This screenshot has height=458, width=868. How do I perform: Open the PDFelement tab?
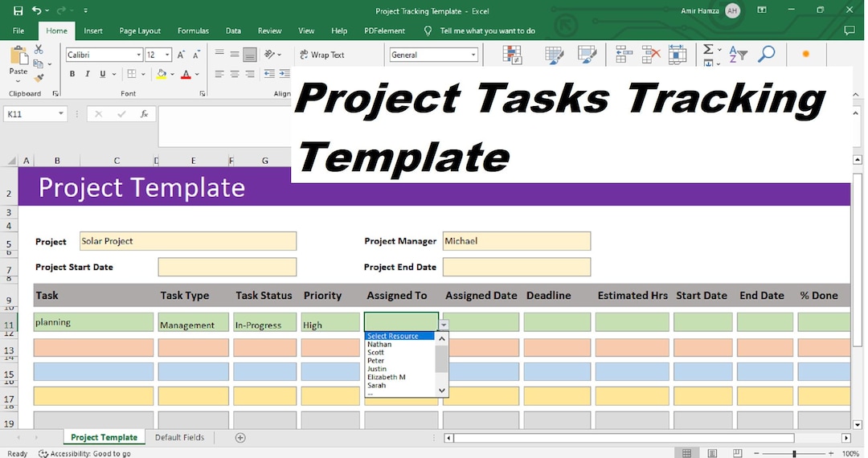(384, 31)
